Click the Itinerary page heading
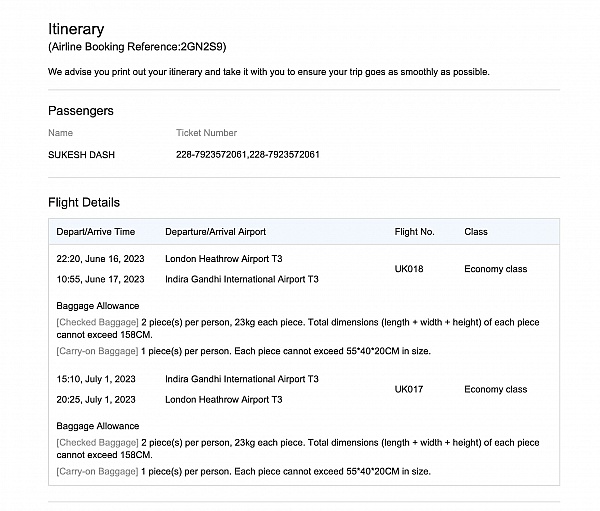 76,30
